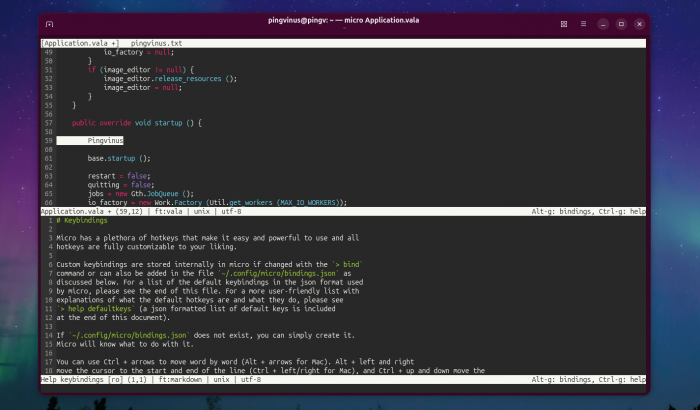
Task: Click '~/.config/micro/bindings.json' on line 14
Action: click(129, 335)
